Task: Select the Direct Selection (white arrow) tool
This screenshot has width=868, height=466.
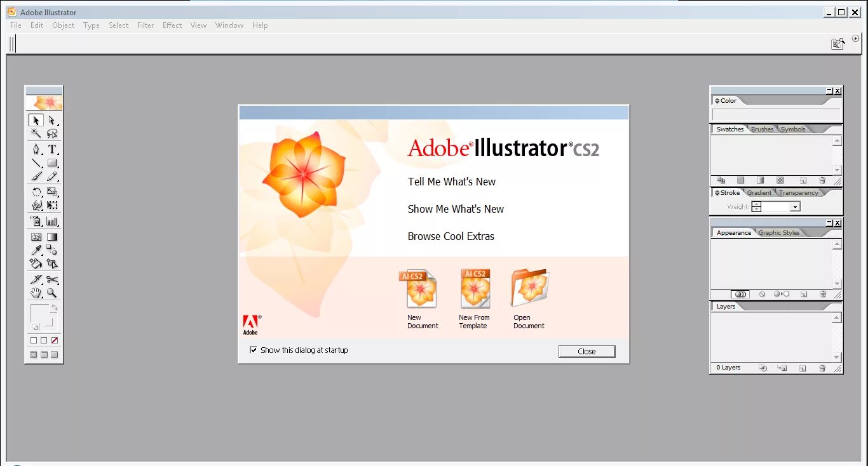Action: point(52,121)
